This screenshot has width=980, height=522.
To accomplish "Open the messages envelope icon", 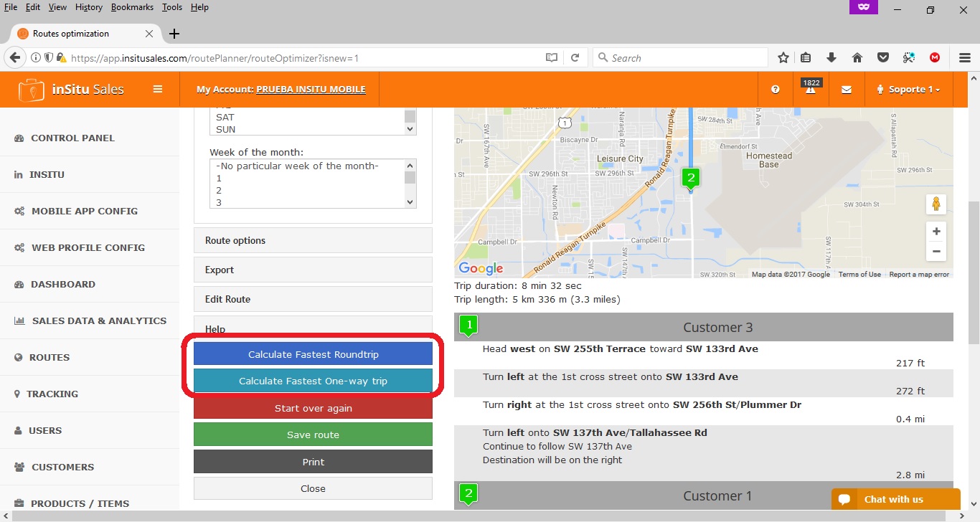I will point(847,90).
